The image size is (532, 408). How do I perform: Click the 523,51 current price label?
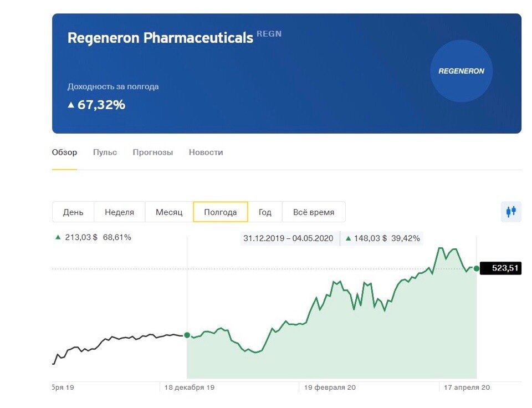pos(500,268)
